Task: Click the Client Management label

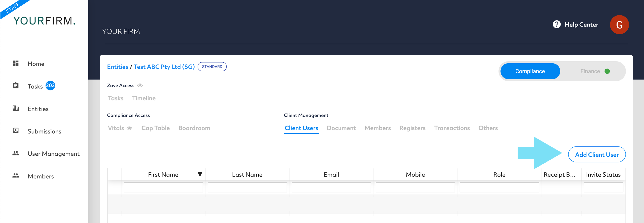Action: (306, 115)
